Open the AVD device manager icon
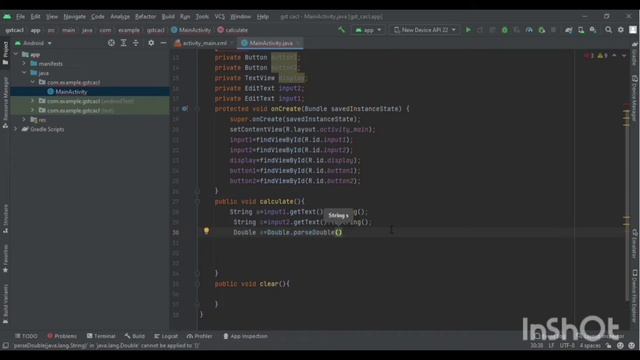The height and width of the screenshot is (360, 640). click(x=581, y=30)
